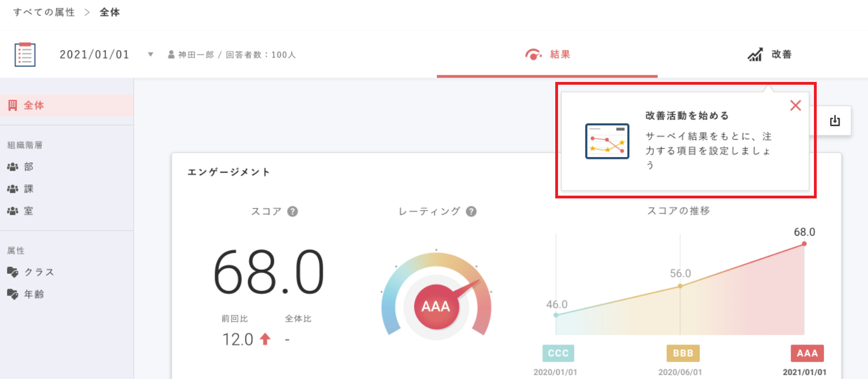Select the クラス attribute
This screenshot has width=868, height=379.
tap(38, 272)
